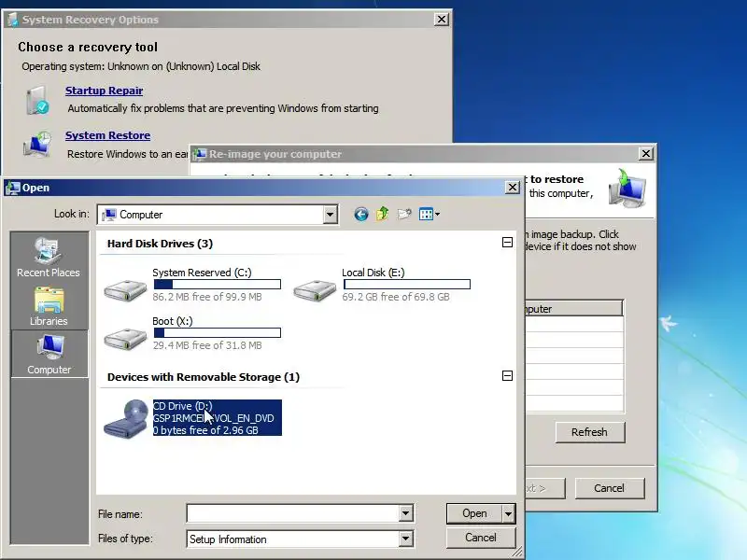
Task: Click the backup list column header
Action: [573, 309]
